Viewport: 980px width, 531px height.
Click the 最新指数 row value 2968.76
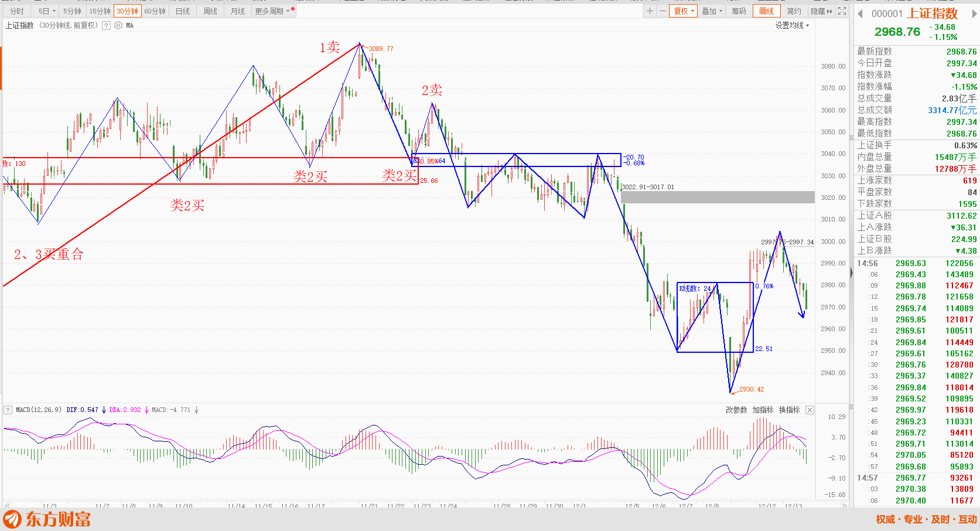pos(961,52)
